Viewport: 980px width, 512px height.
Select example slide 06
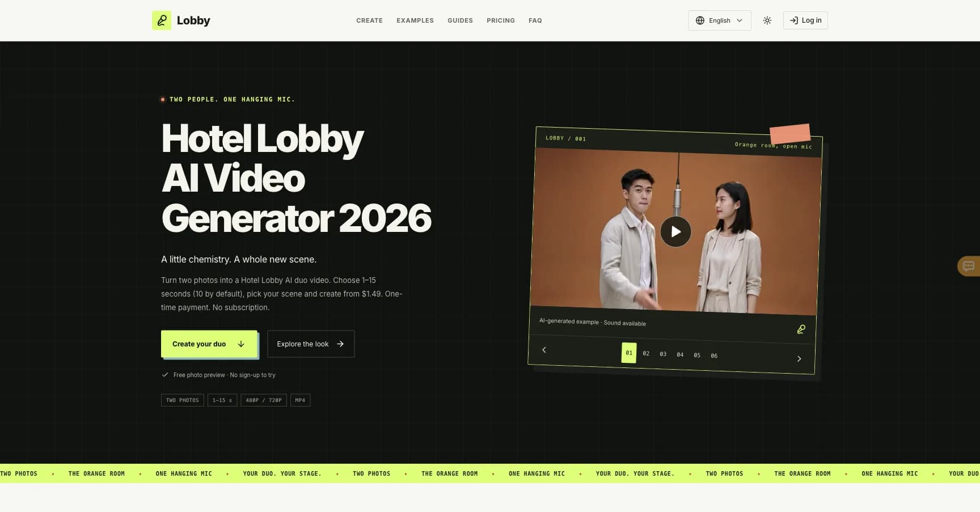714,356
